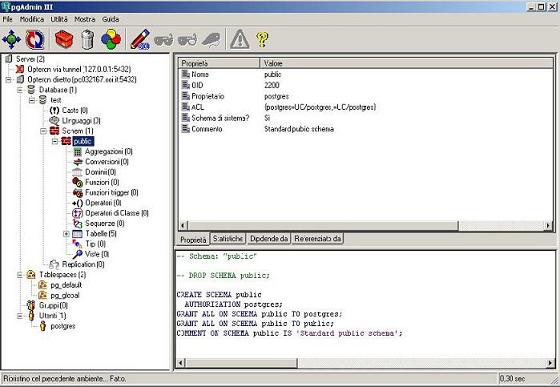Click the connect server toolbar icon

pos(11,39)
